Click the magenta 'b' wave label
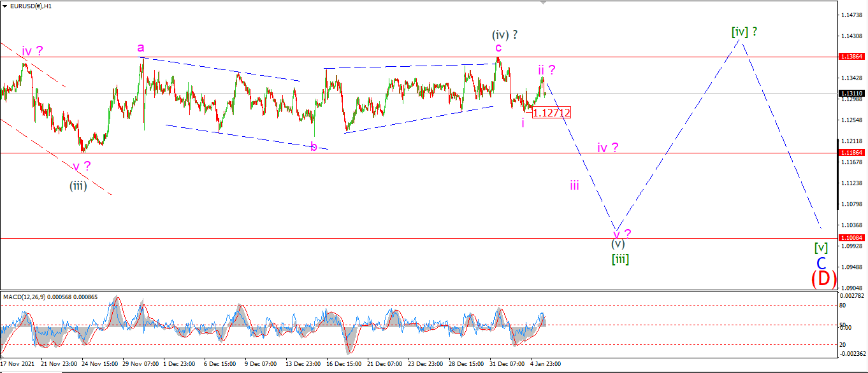Image resolution: width=868 pixels, height=373 pixels. point(314,146)
